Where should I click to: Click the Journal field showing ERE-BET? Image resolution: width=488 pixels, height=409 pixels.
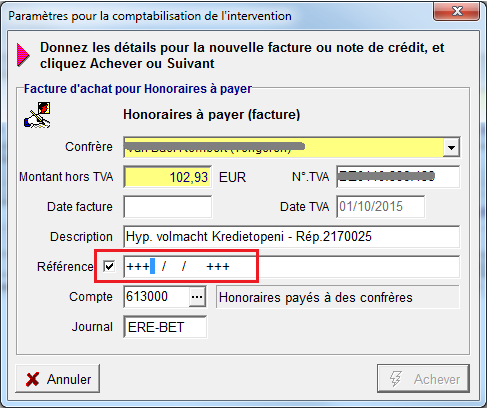click(x=165, y=327)
